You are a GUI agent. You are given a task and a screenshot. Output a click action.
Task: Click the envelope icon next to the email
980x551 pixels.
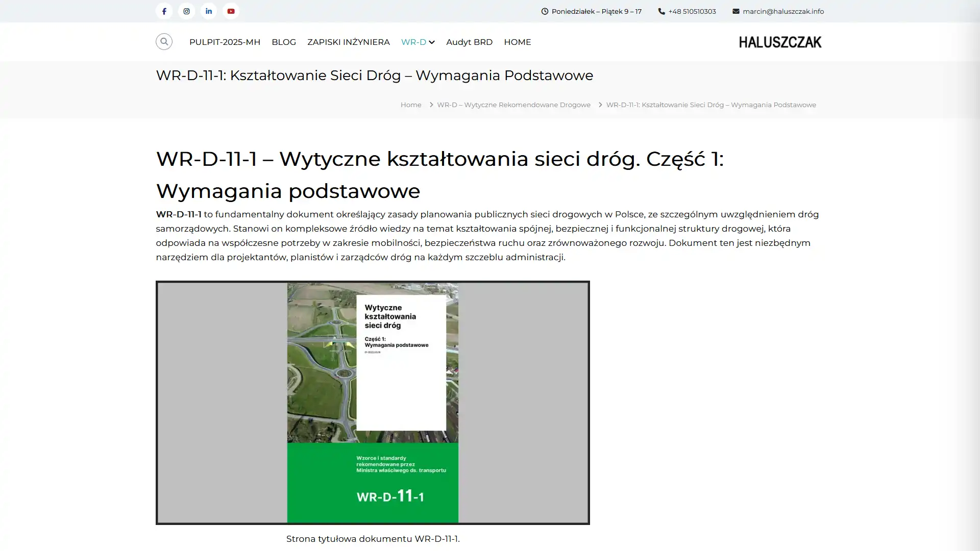coord(736,11)
